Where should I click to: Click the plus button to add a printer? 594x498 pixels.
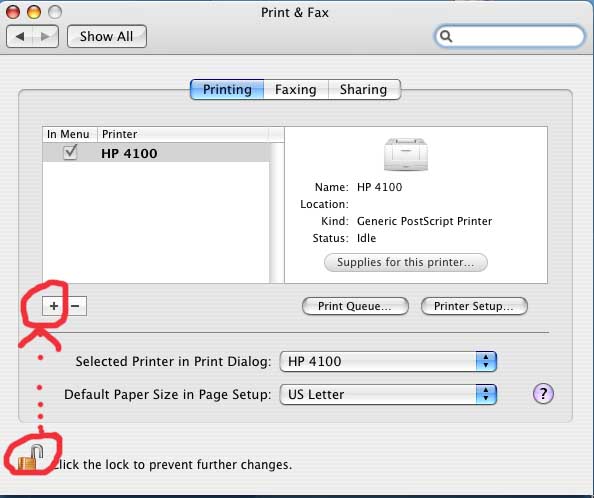tap(53, 306)
